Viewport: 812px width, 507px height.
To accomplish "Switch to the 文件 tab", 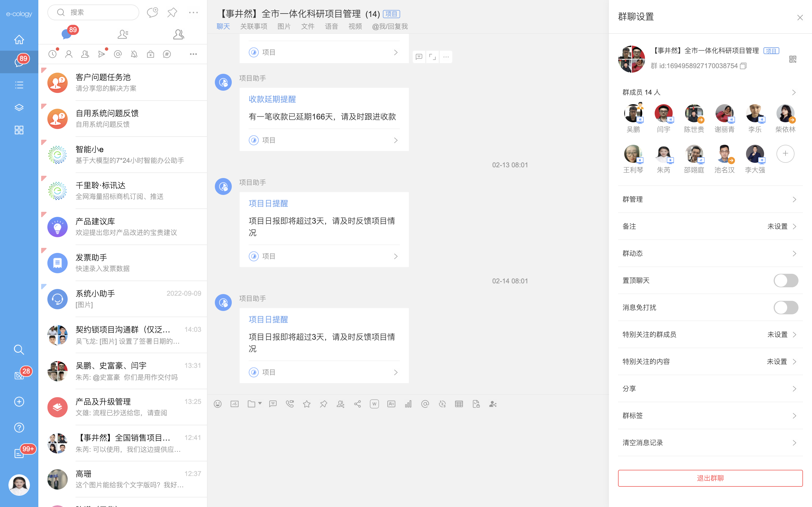I will click(307, 26).
